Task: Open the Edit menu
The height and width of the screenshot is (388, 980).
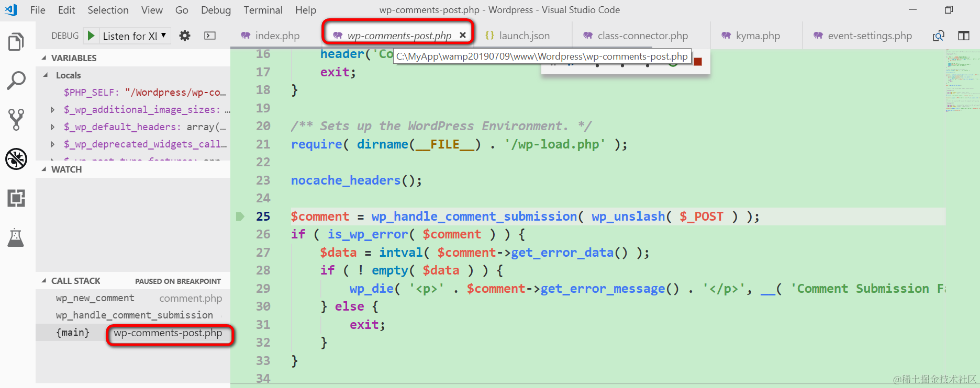Action: click(x=66, y=10)
